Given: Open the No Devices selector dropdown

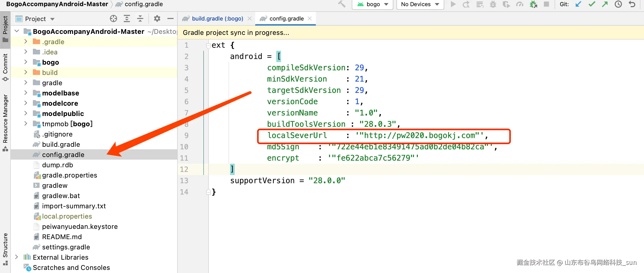Looking at the screenshot, I should [x=420, y=4].
